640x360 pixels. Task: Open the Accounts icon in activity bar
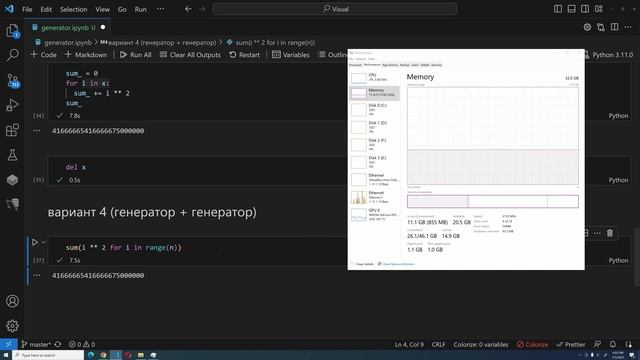(12, 301)
